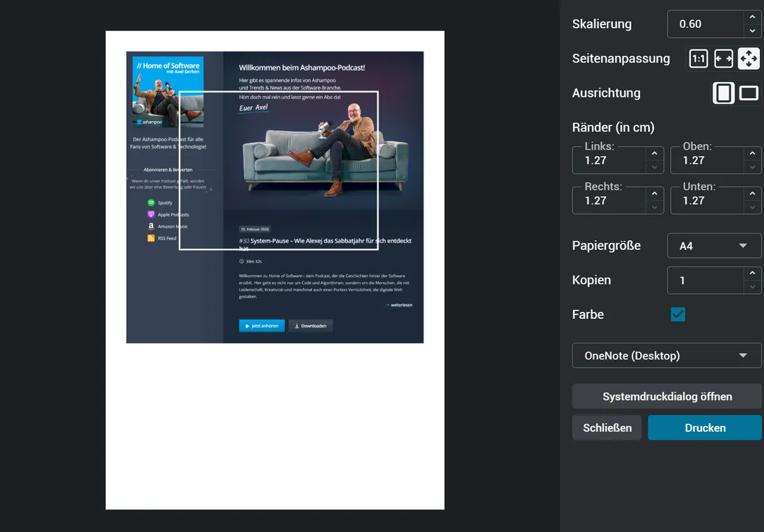
Task: Decrease Unten margin with down arrow
Action: click(x=752, y=207)
